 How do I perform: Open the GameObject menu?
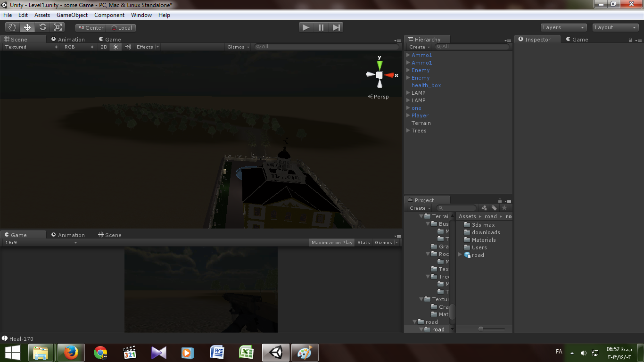pyautogui.click(x=72, y=15)
